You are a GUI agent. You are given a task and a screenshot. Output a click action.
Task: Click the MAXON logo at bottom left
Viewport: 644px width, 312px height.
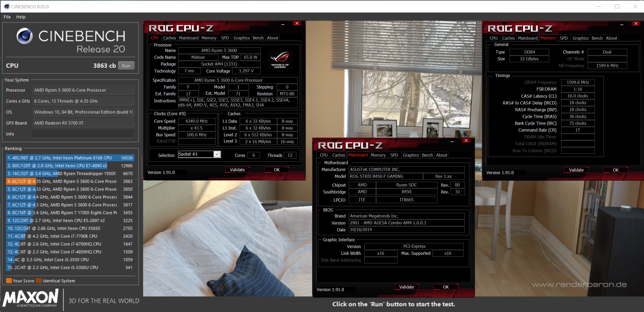coord(31,298)
